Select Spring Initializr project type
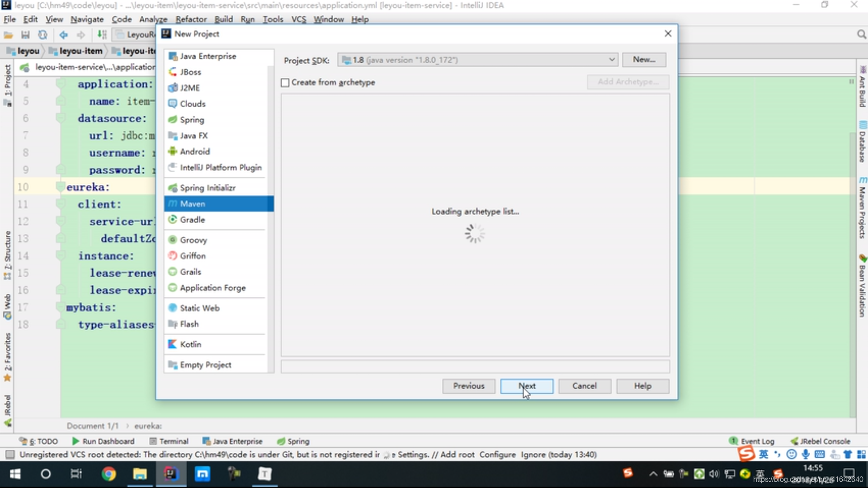868x488 pixels. [218, 188]
